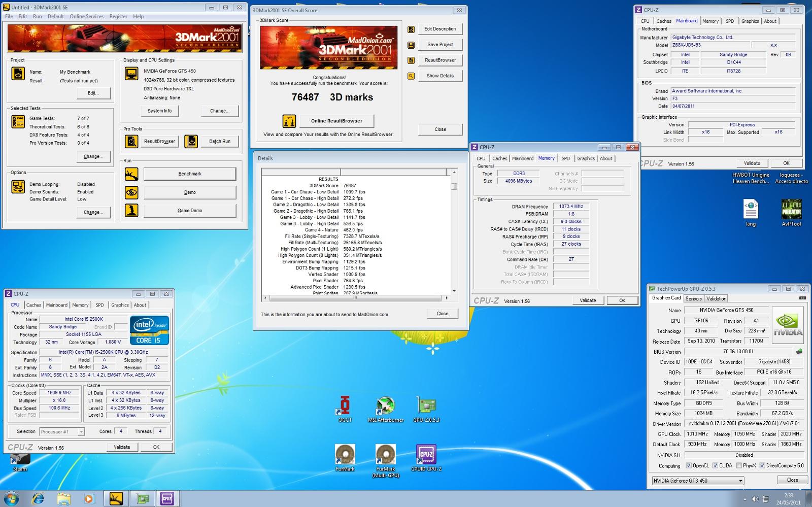Toggle the CUDA checkbox in GPU-Z
Screen dimensions: 812x507
coord(715,465)
